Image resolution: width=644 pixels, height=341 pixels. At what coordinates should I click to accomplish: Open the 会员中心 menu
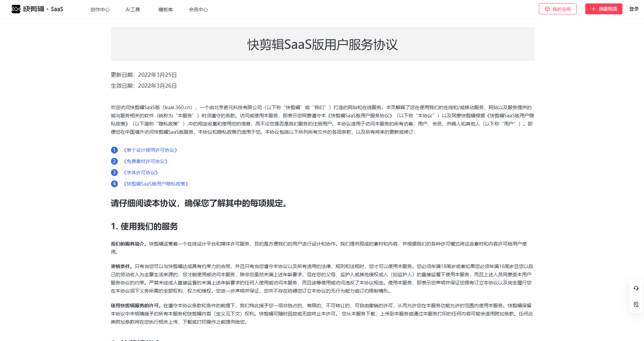click(x=198, y=10)
